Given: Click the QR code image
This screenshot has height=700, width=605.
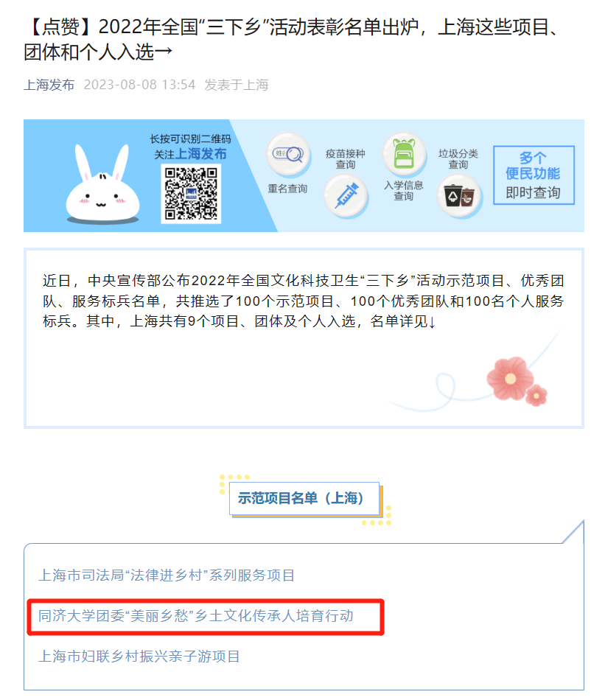Looking at the screenshot, I should pos(191,195).
